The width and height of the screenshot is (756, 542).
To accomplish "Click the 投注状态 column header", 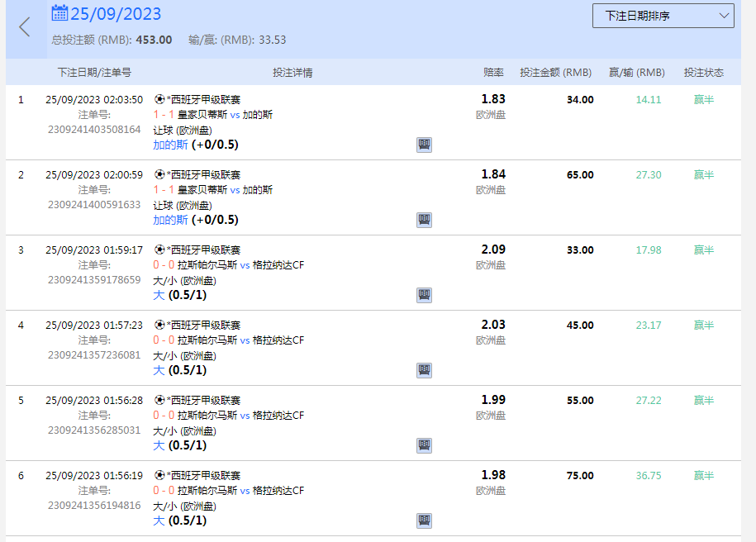I will [x=703, y=73].
